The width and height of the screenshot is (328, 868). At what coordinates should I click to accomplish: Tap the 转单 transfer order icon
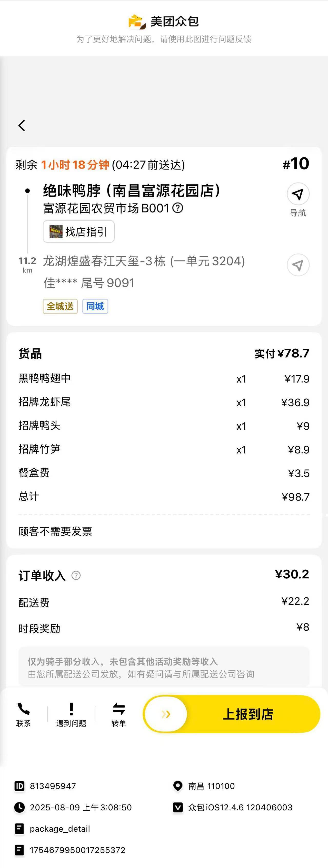(x=119, y=709)
